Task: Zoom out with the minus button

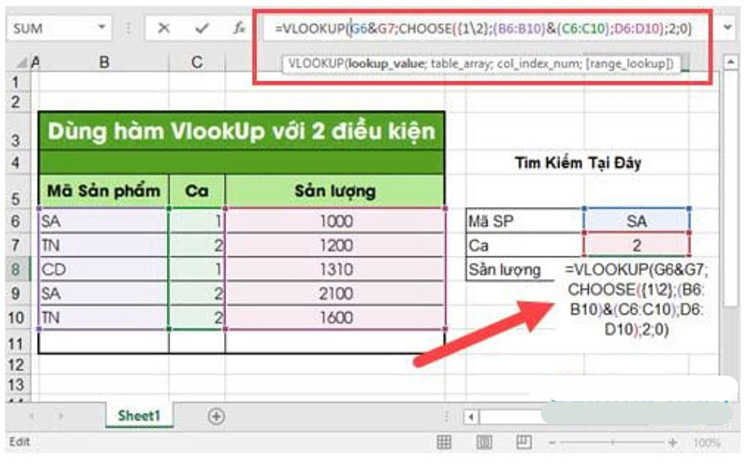Action: [x=552, y=443]
